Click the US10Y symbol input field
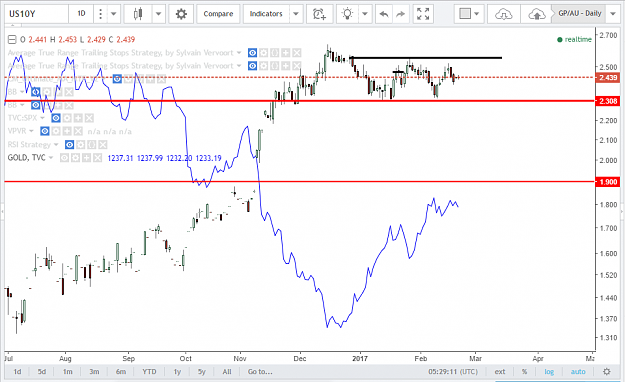This screenshot has height=382, width=625. point(37,14)
